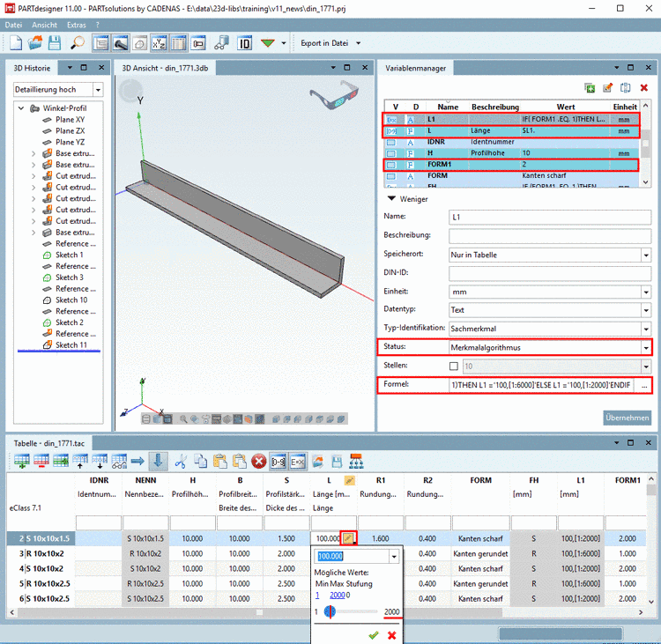Click the scissors cut icon in table toolbar
Viewport: 661px width, 644px height.
tap(181, 460)
